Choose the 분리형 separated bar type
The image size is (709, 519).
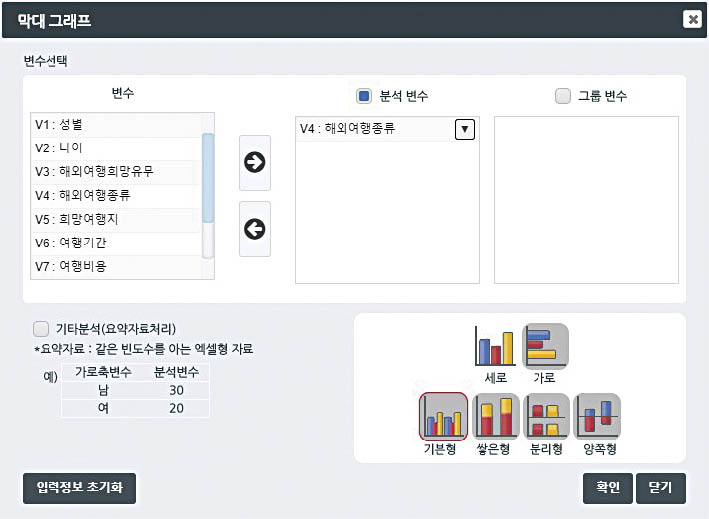pyautogui.click(x=546, y=416)
